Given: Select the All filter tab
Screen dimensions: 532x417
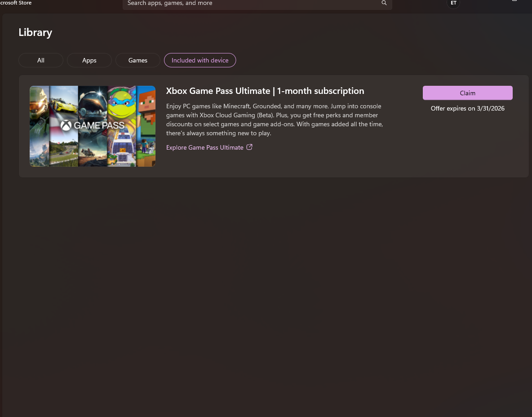Looking at the screenshot, I should [41, 60].
